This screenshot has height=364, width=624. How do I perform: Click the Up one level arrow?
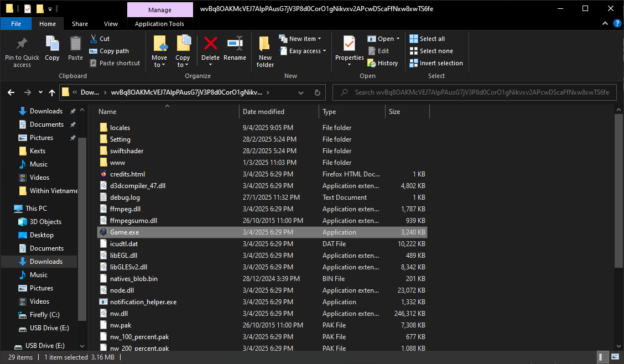point(52,92)
